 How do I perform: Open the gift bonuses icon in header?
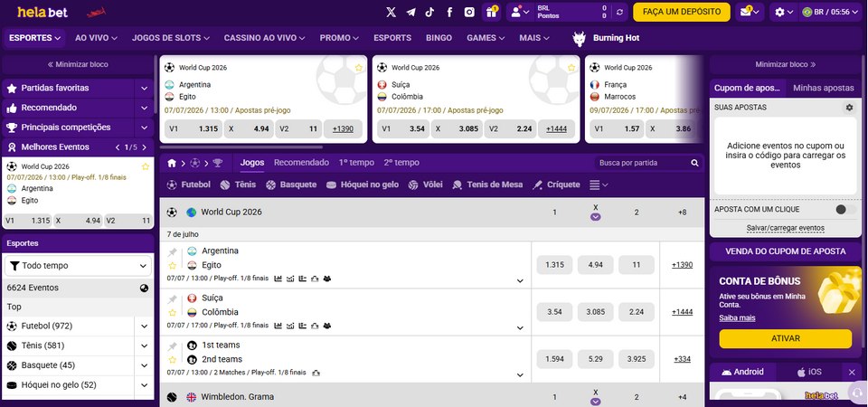(x=491, y=12)
